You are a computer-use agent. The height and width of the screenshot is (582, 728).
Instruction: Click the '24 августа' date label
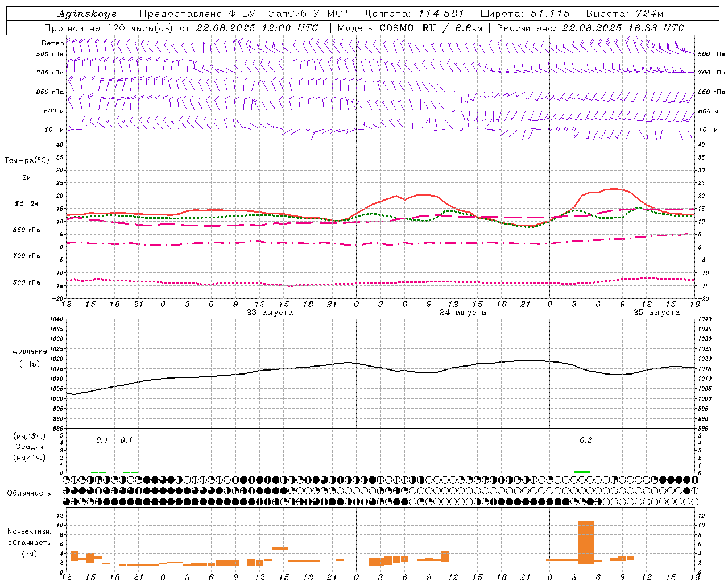[x=463, y=313]
